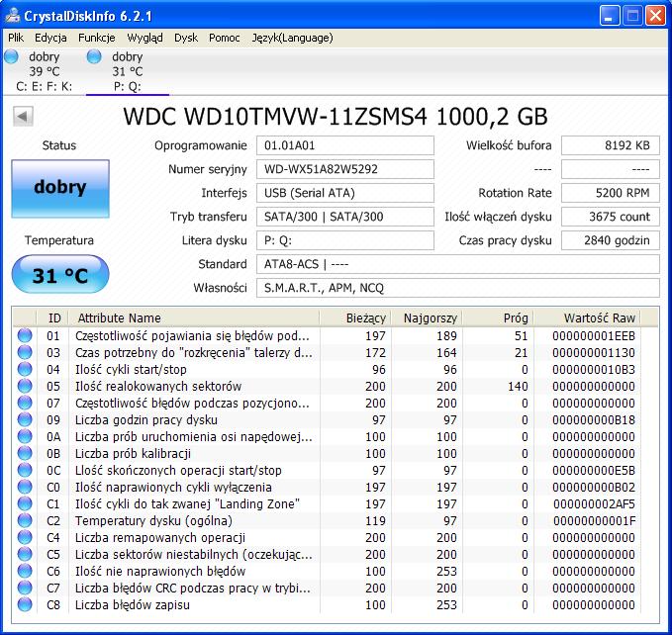672x635 pixels.
Task: Click the firmware field 01.01A01
Action: (x=345, y=145)
